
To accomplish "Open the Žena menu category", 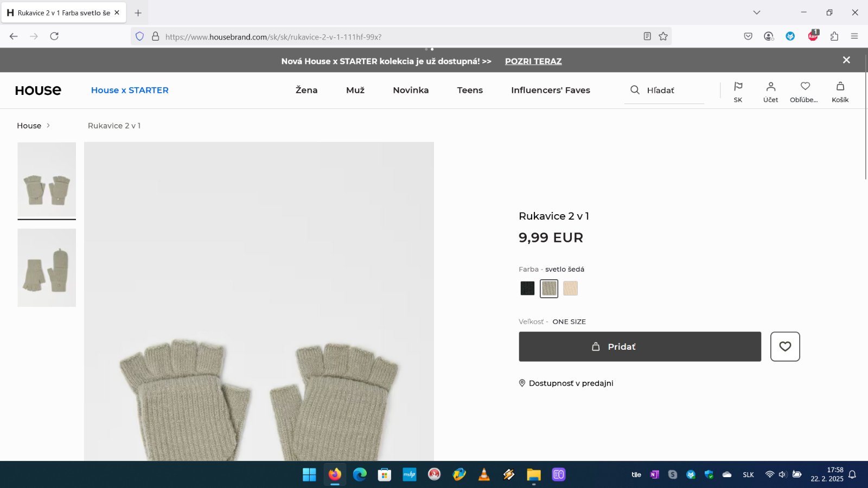I will 307,90.
